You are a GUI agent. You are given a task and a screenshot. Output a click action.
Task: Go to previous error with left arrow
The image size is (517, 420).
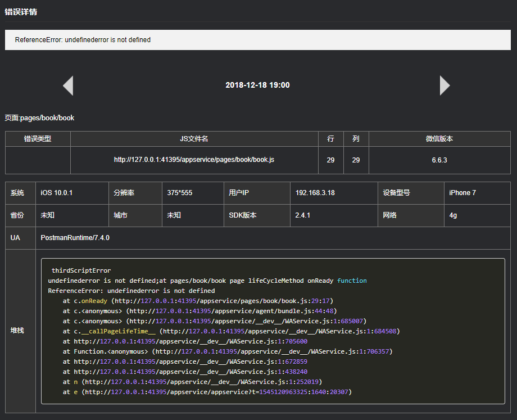pos(68,85)
